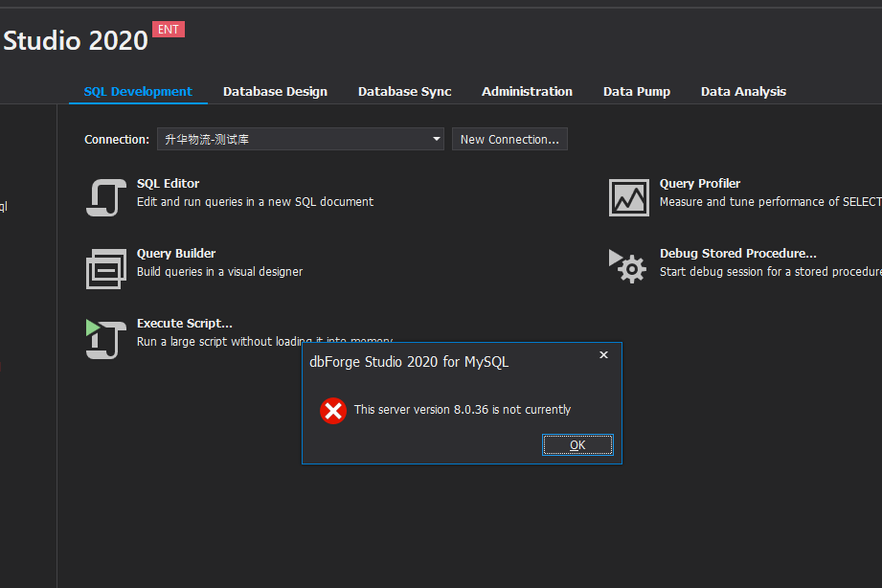Switch to the SQL Development tab
Image resolution: width=882 pixels, height=588 pixels.
point(138,91)
